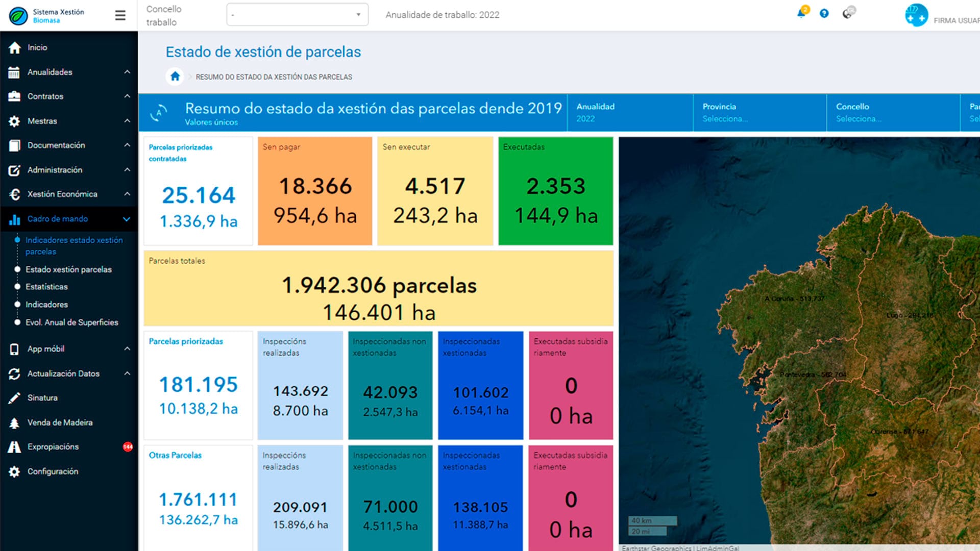The image size is (980, 551).
Task: Open the Concello traballo dropdown
Action: (297, 15)
